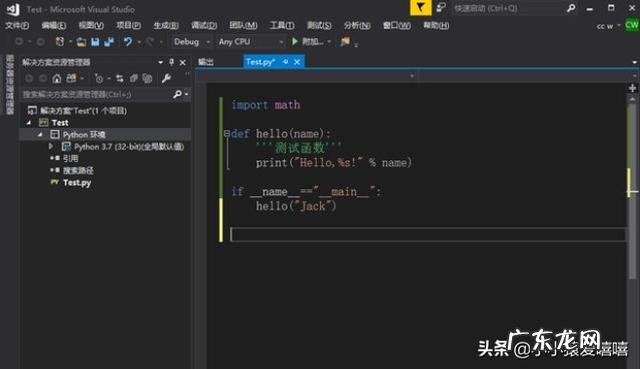
Task: Click Solution Explorer Home icon
Action: click(57, 78)
